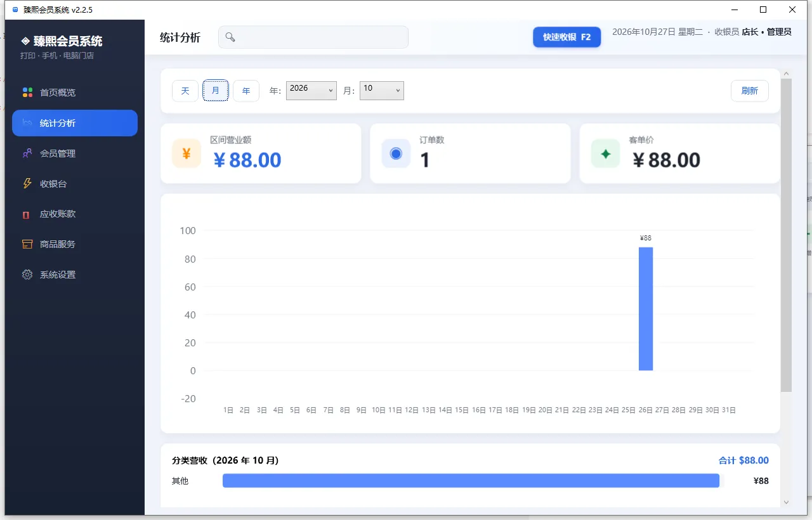Click the member management people icon
Viewport: 812px width, 520px height.
tap(27, 153)
